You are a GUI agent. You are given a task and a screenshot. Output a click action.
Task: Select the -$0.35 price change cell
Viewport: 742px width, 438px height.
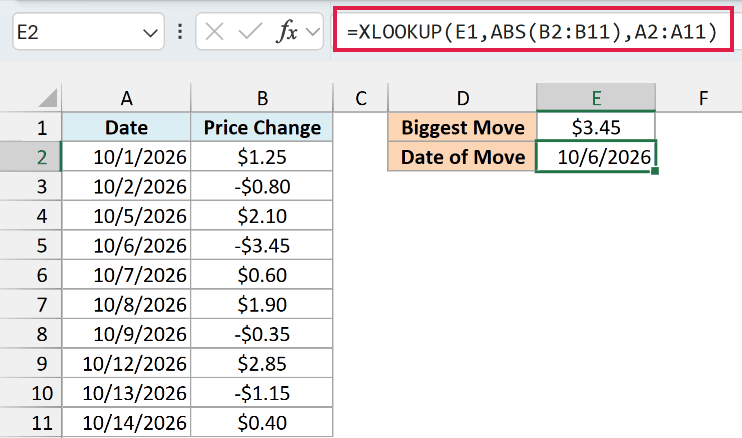click(262, 334)
